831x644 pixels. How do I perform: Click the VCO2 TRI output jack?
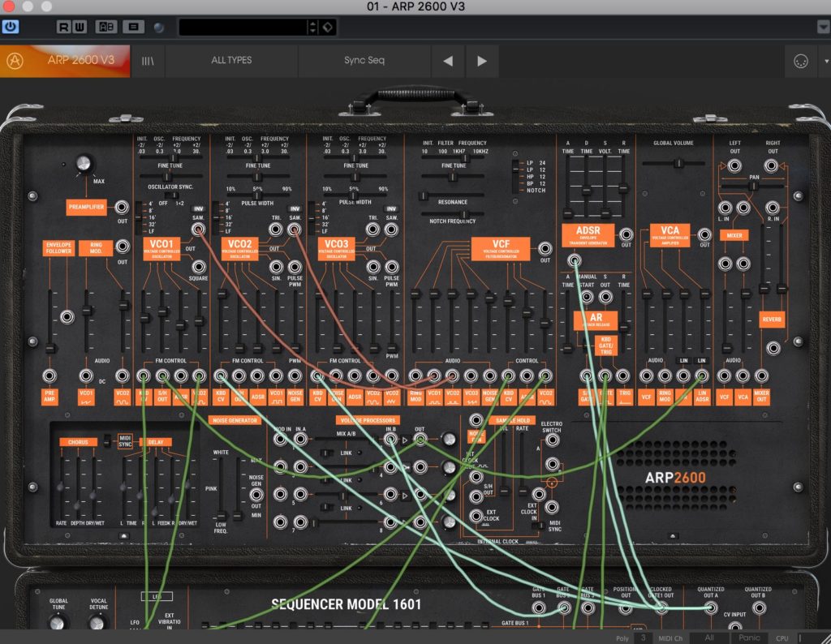276,230
